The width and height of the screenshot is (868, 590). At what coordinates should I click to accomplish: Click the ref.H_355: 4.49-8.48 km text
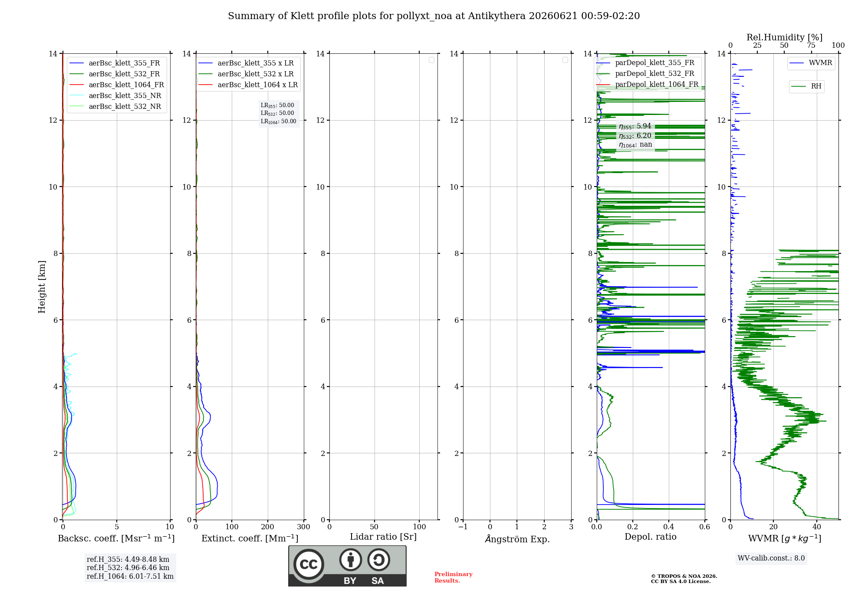(128, 559)
